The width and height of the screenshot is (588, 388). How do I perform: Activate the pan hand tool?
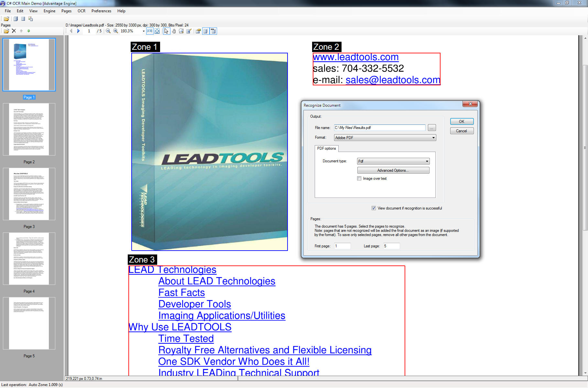click(174, 31)
